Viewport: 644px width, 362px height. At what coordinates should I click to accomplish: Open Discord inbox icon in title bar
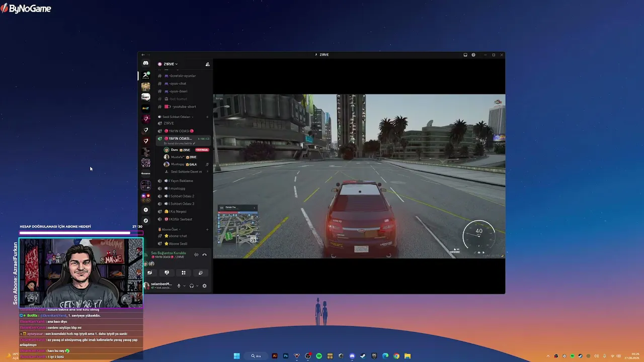point(465,55)
